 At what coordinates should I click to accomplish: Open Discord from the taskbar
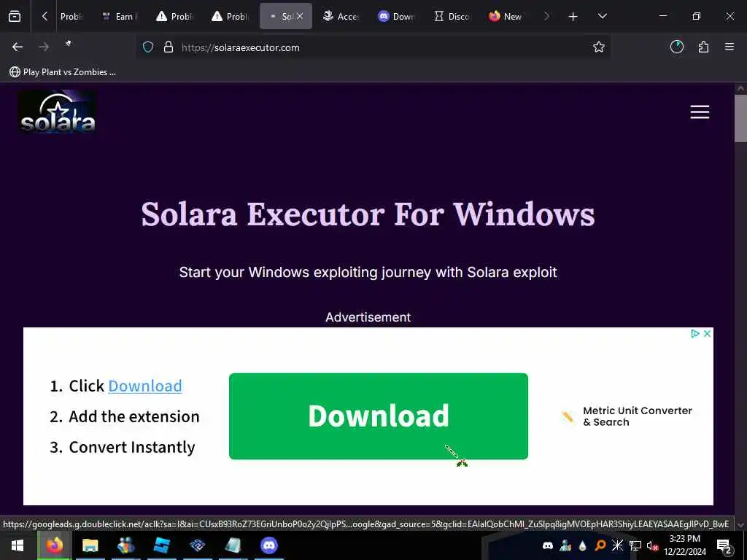pos(269,545)
